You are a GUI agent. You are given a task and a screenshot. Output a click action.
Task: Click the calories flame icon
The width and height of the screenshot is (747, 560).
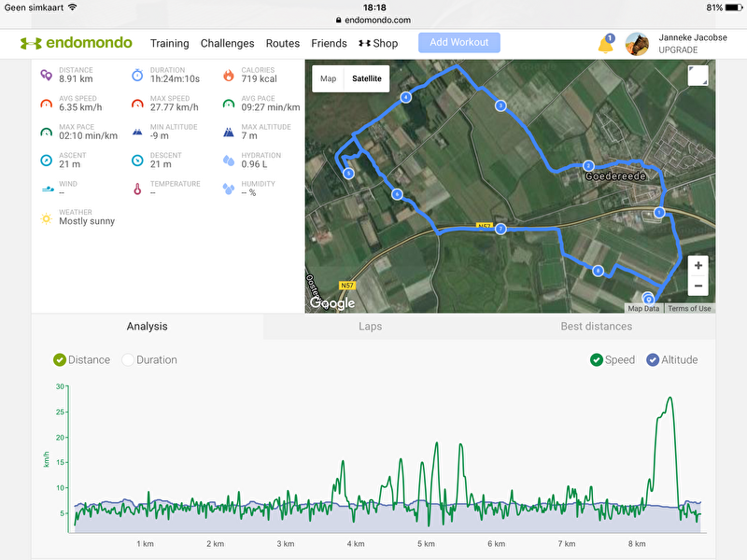pos(229,75)
